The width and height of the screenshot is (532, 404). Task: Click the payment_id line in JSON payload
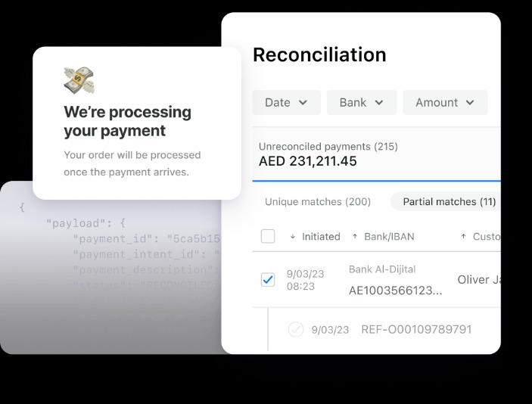[145, 239]
